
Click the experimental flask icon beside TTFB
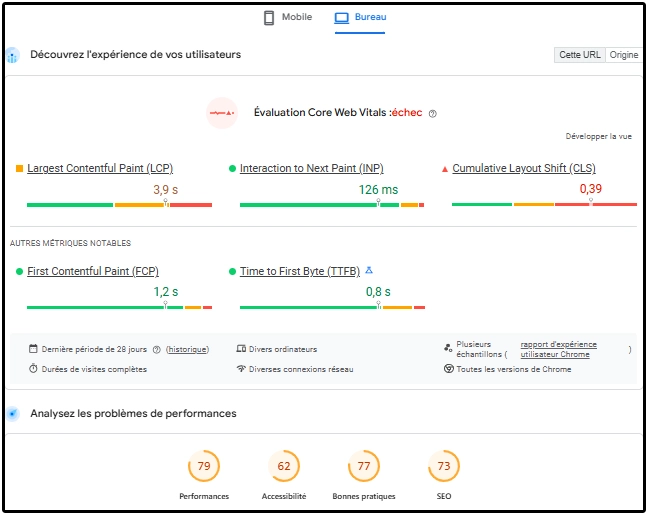coord(369,270)
